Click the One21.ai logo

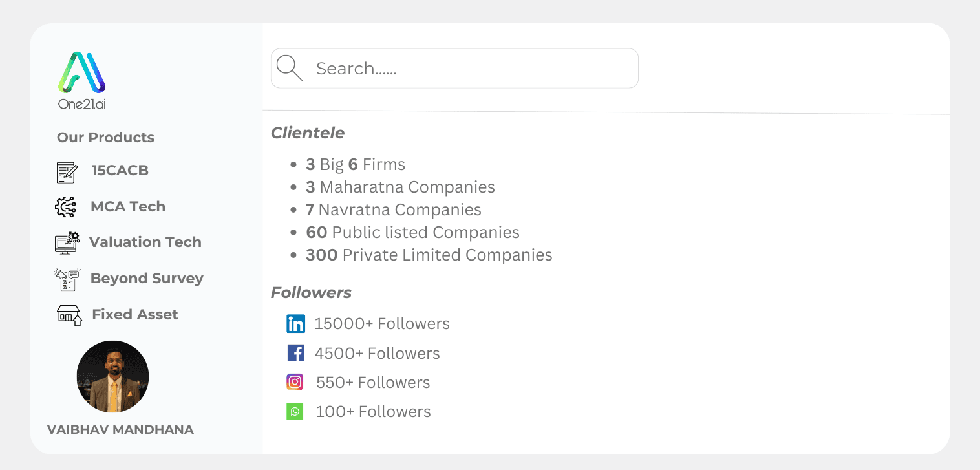tap(81, 81)
